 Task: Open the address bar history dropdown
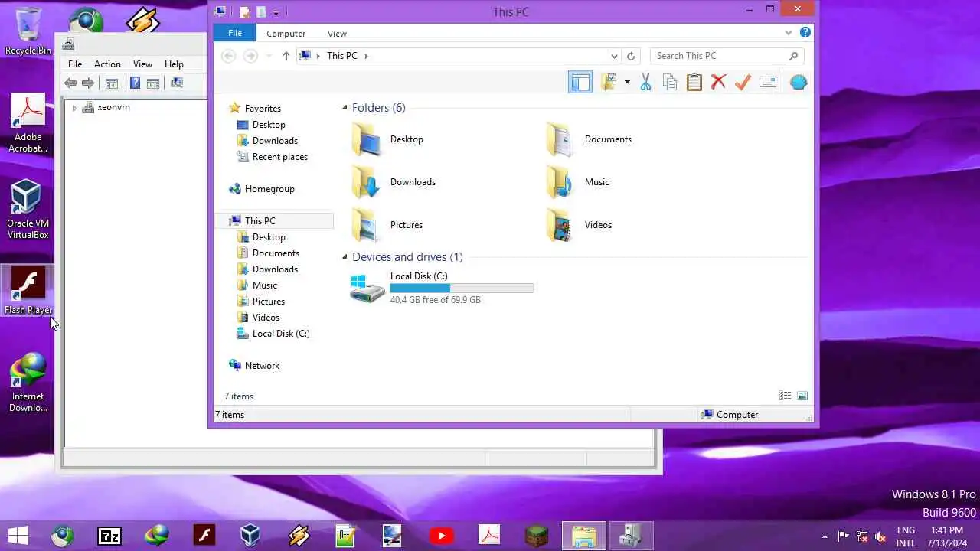pos(614,56)
